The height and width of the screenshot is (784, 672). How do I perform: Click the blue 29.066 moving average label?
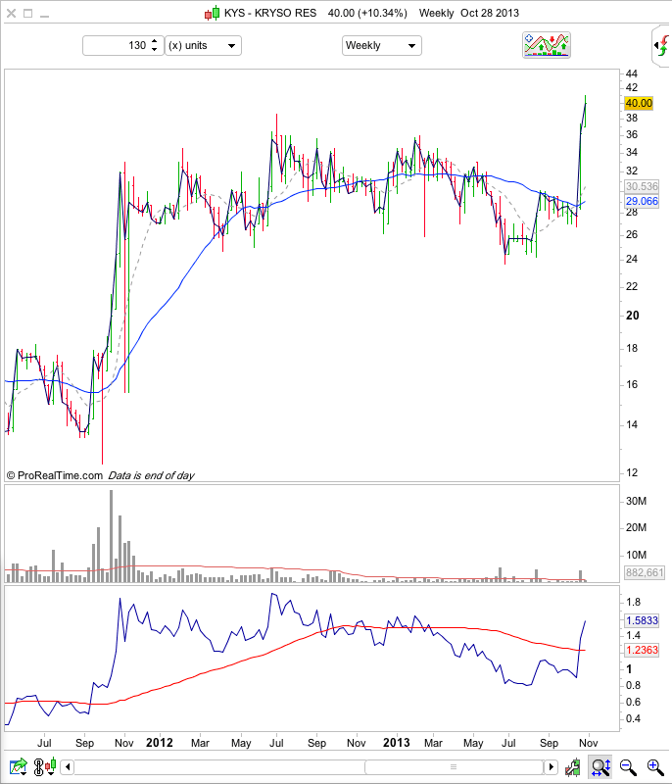tap(642, 201)
